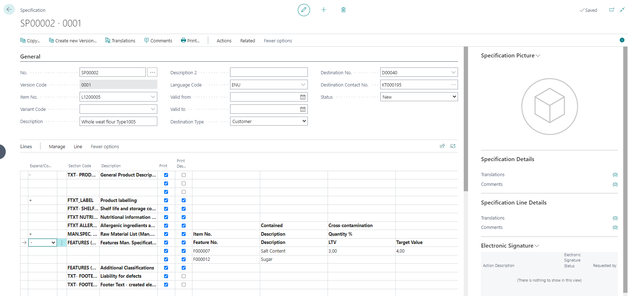Check Print Description for Liability for defects row
644x296 pixels.
point(183,276)
